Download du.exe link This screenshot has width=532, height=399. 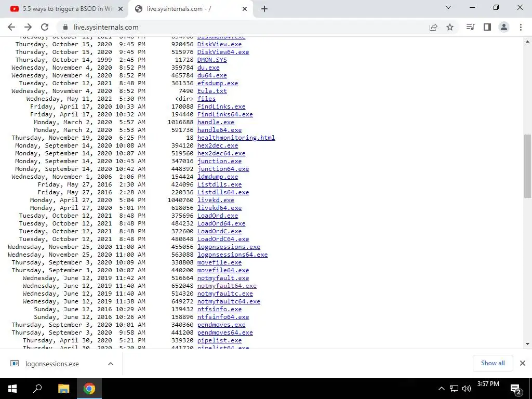[x=208, y=68]
